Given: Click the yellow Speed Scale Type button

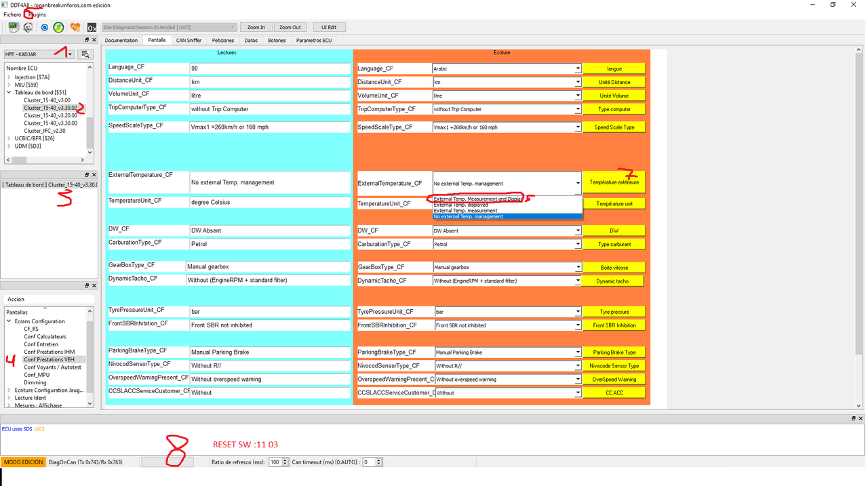Looking at the screenshot, I should [614, 127].
